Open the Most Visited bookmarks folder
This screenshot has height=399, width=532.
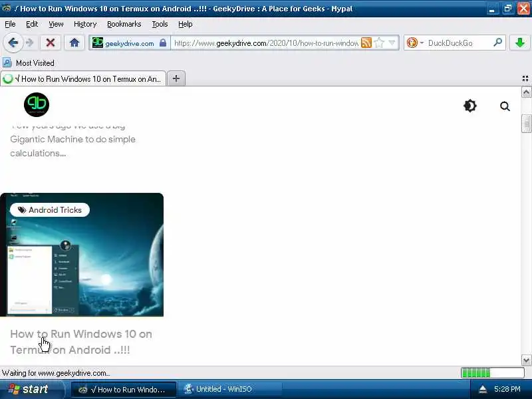pyautogui.click(x=29, y=63)
